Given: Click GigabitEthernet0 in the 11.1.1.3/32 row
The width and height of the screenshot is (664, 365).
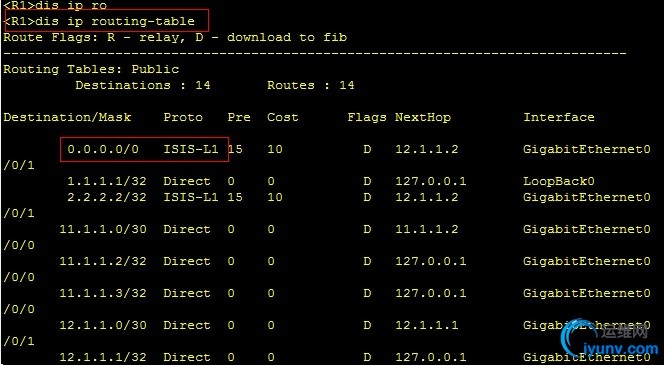Looking at the screenshot, I should (587, 293).
